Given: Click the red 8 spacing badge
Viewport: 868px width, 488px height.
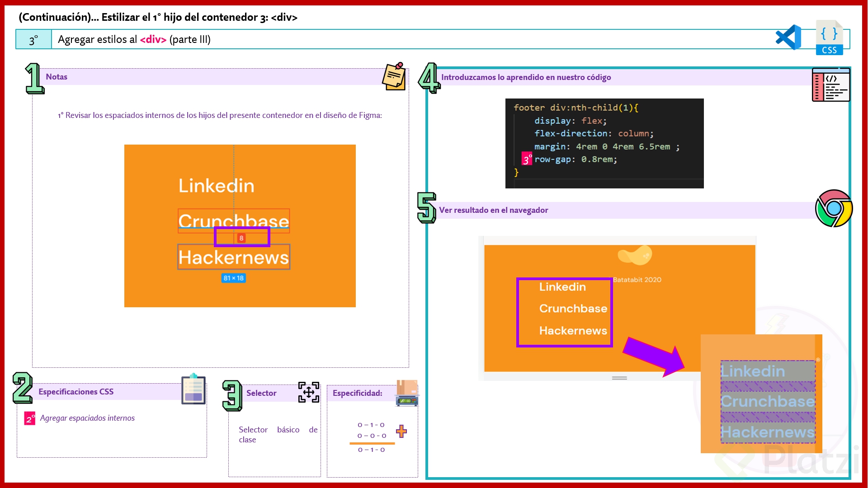Looking at the screenshot, I should [x=241, y=238].
